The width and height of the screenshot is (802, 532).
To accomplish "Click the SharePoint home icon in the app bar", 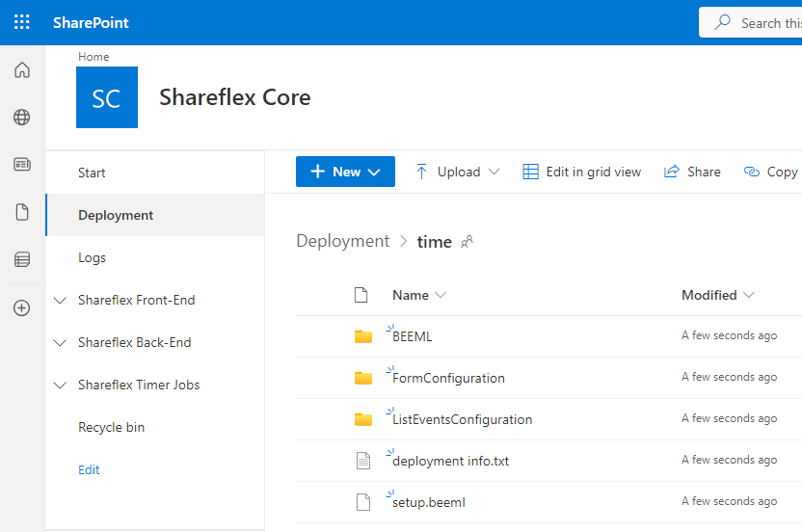I will [21, 69].
